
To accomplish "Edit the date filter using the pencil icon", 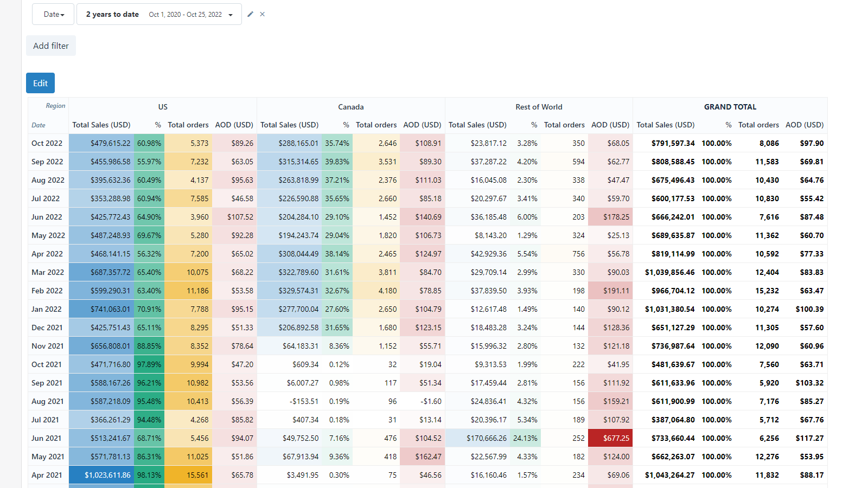I will point(250,14).
